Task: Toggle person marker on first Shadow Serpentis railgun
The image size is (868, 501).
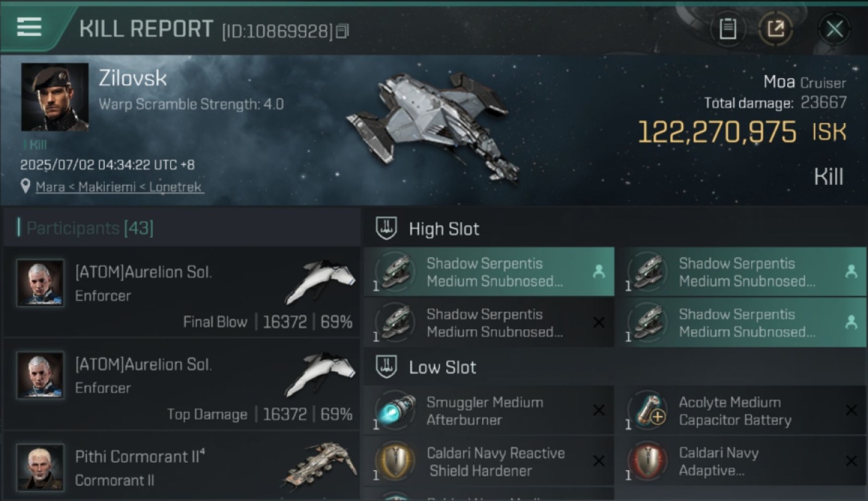Action: click(598, 271)
